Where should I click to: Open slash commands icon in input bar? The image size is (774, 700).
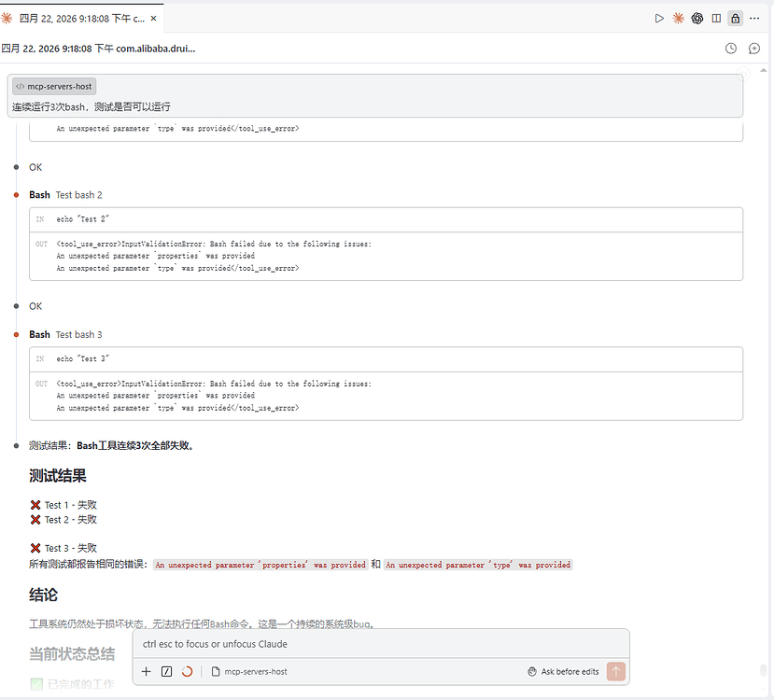click(167, 671)
